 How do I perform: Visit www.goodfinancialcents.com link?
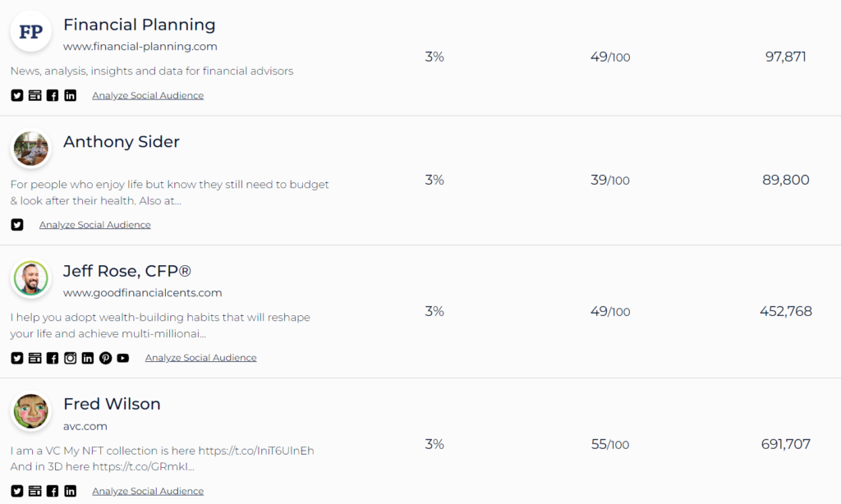coord(143,293)
